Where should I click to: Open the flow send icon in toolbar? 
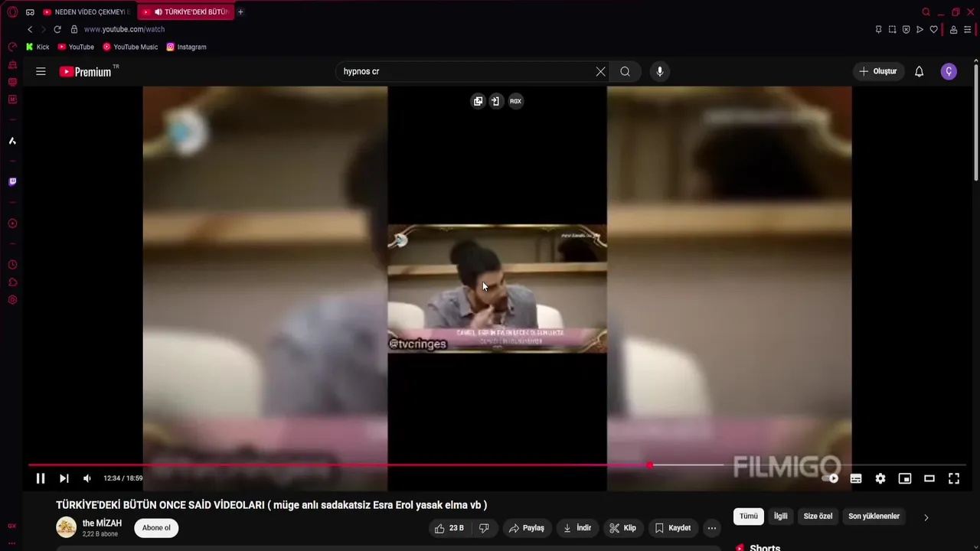click(920, 29)
